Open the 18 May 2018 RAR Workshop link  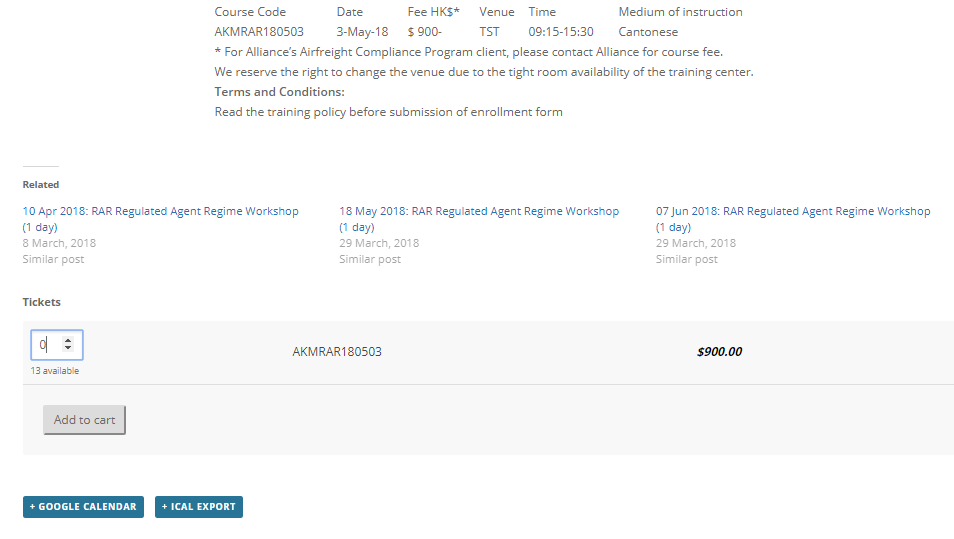tap(478, 212)
